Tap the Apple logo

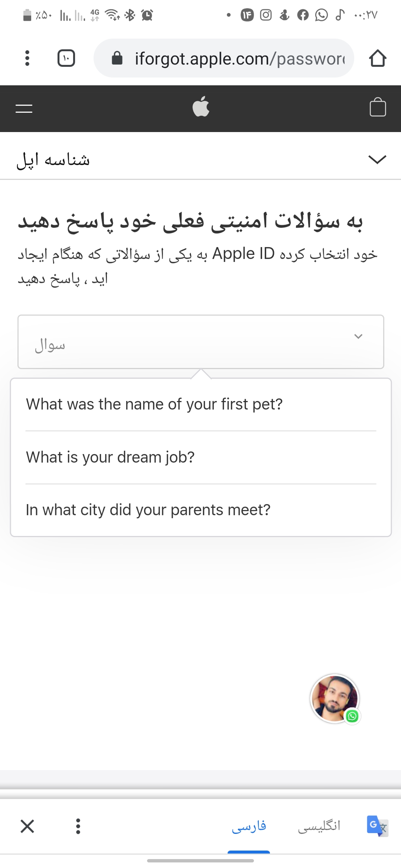point(201,107)
